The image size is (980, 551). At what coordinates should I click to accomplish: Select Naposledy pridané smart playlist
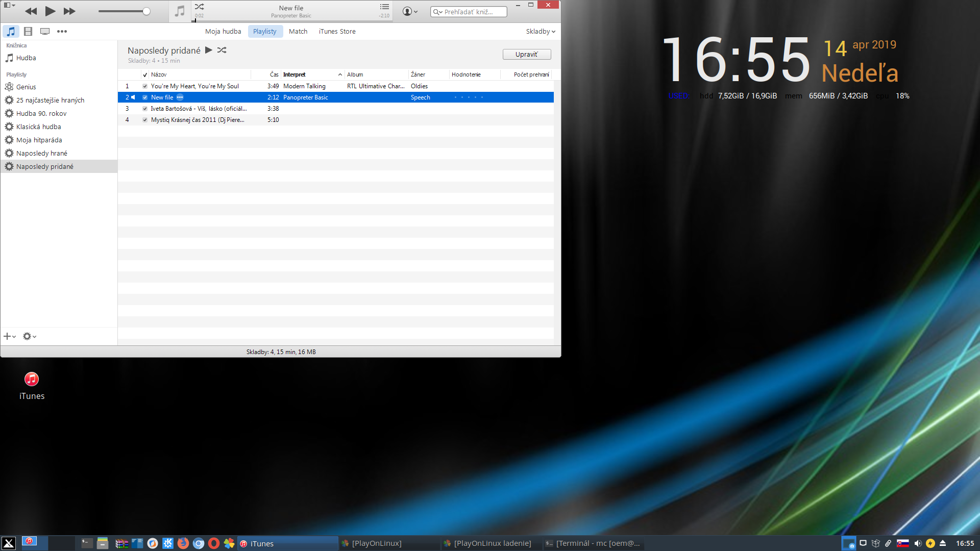pos(59,166)
